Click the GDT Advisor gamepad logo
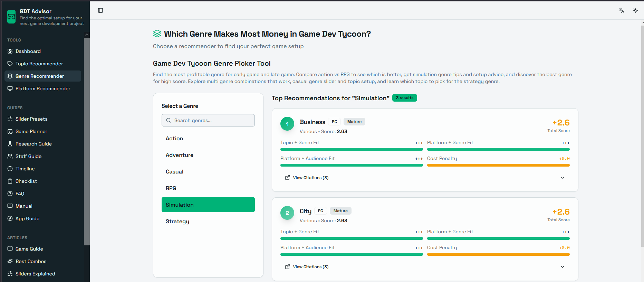The image size is (644, 282). click(x=11, y=17)
